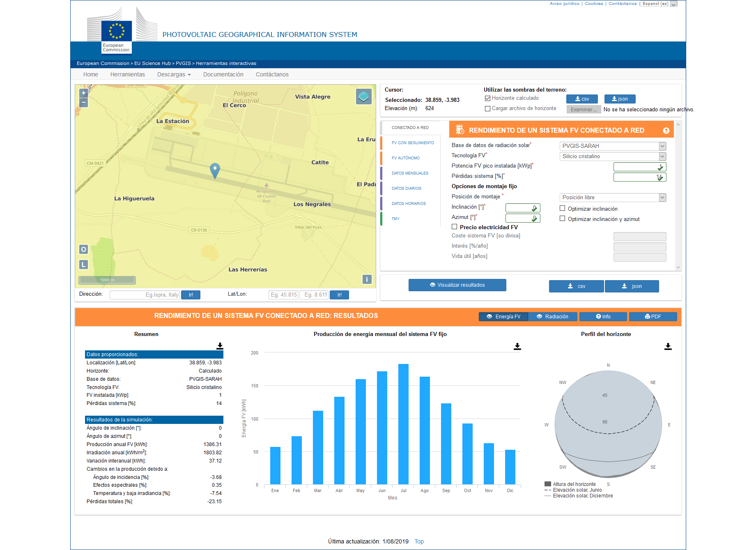The image size is (756, 550).
Task: Open help for RENDIMIENTO DE UN SISTEMA FV
Action: [x=666, y=130]
